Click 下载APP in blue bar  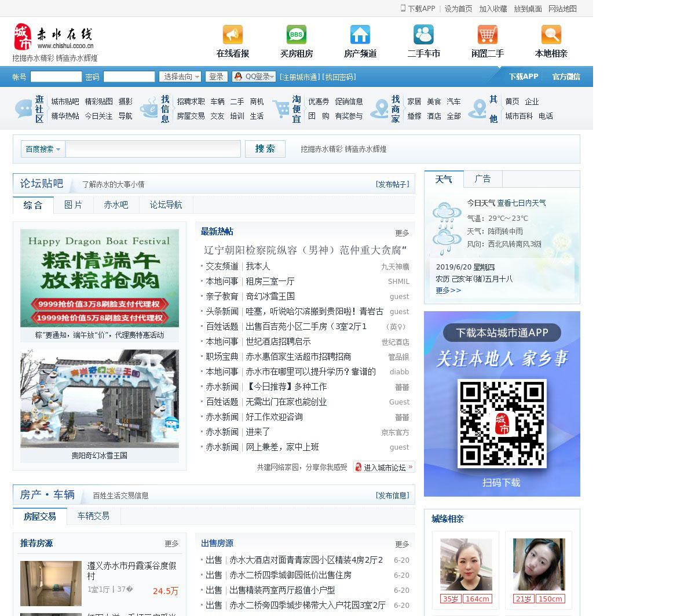pyautogui.click(x=524, y=76)
